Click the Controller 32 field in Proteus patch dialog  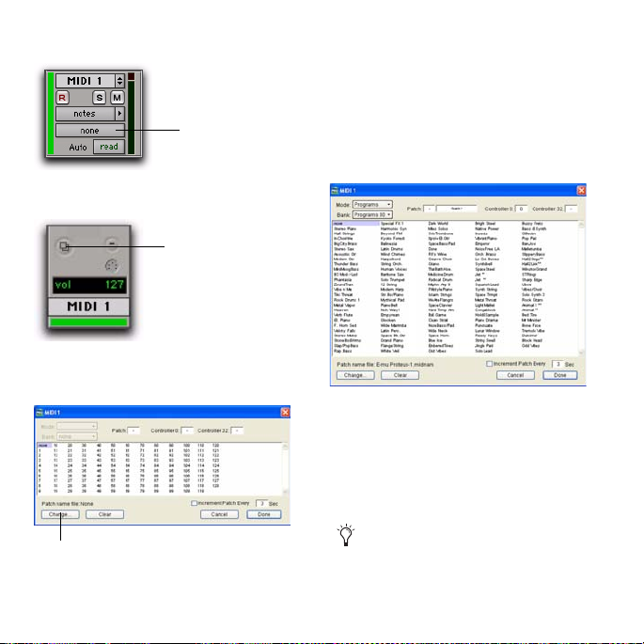[x=571, y=209]
